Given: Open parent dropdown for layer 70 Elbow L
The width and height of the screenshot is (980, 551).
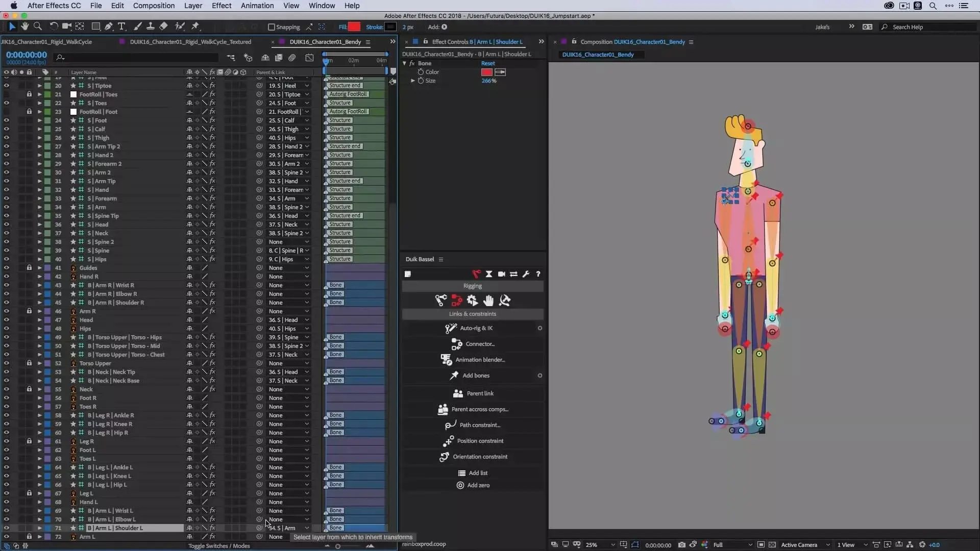Looking at the screenshot, I should [289, 519].
